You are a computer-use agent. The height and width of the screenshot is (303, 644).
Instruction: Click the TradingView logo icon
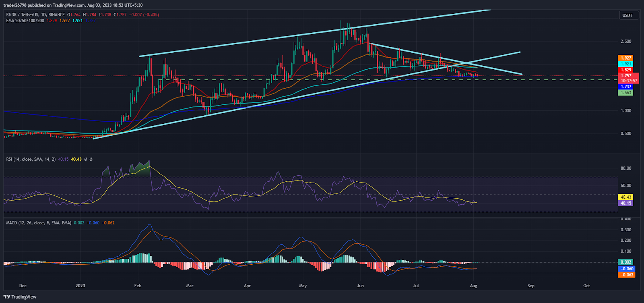[x=7, y=297]
